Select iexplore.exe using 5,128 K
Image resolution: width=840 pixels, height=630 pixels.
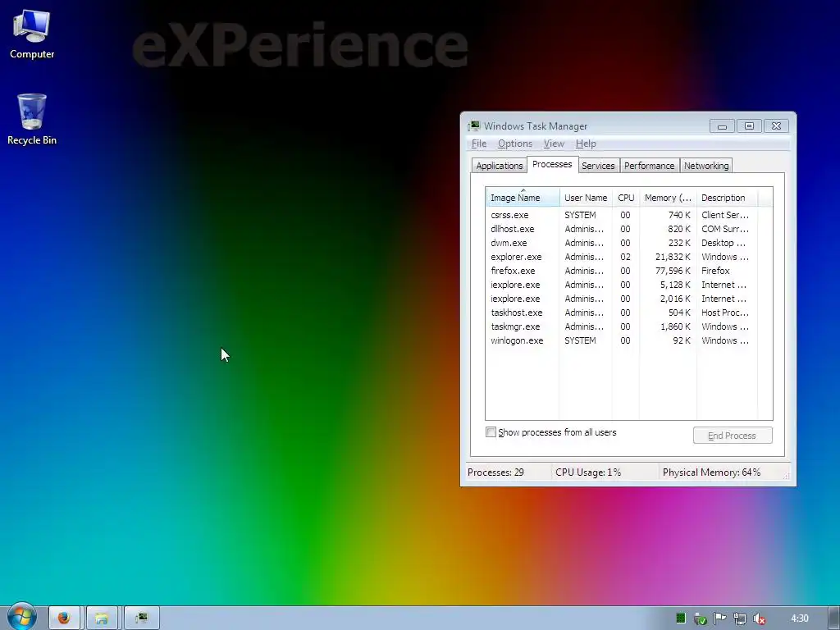point(622,285)
